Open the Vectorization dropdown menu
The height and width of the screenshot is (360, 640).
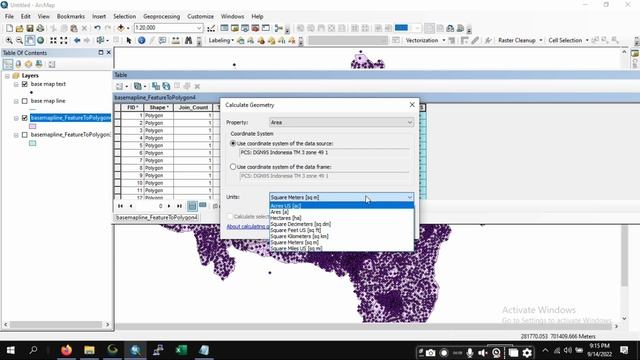point(425,40)
